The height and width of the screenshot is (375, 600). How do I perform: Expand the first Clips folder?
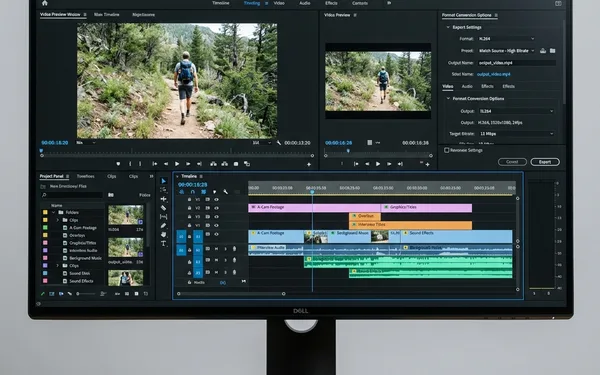pos(58,220)
